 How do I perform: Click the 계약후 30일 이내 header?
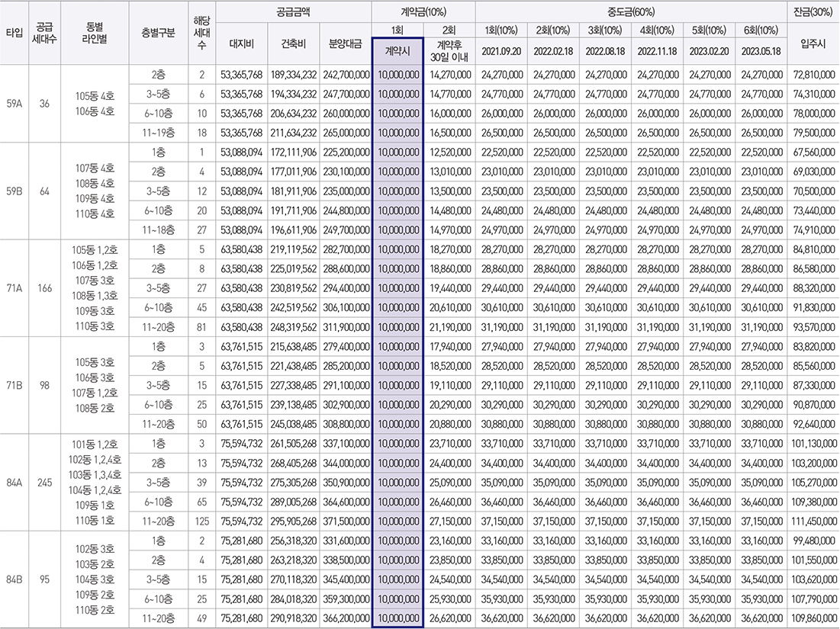coord(449,51)
